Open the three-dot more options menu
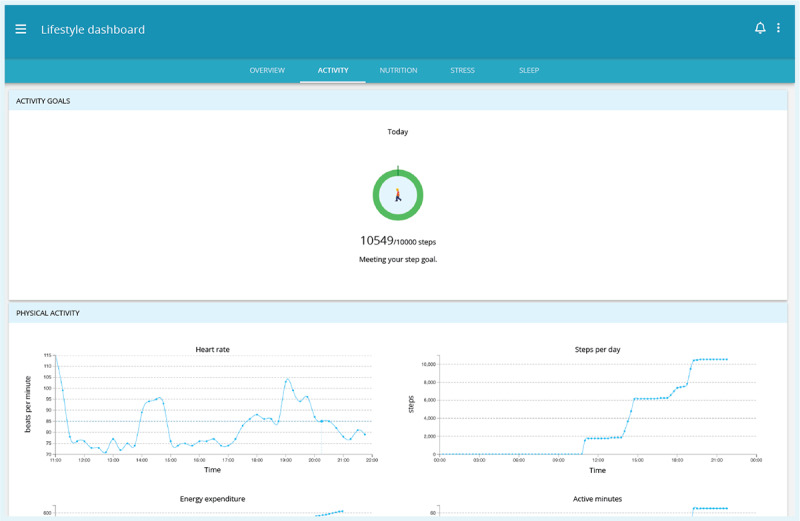Viewport: 800px width, 521px height. [x=779, y=29]
